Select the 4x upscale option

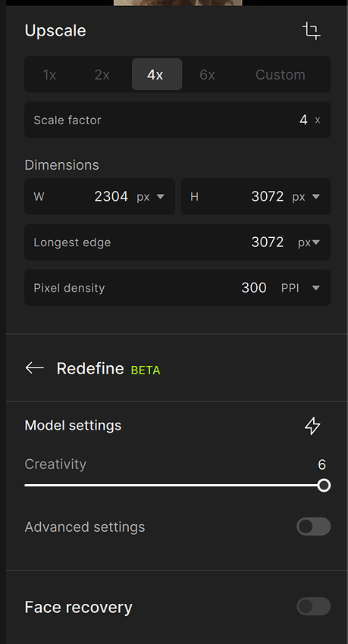coord(156,74)
